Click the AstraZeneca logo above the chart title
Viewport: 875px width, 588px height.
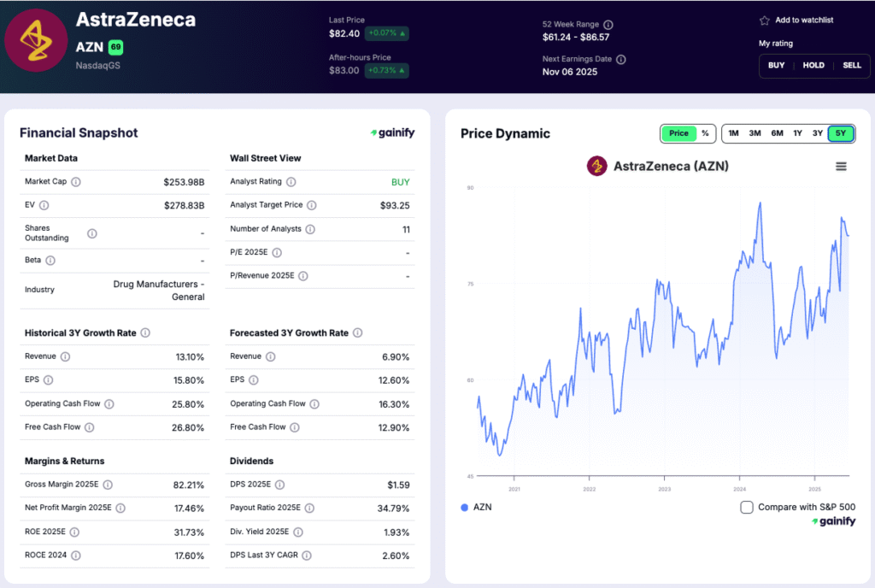596,167
